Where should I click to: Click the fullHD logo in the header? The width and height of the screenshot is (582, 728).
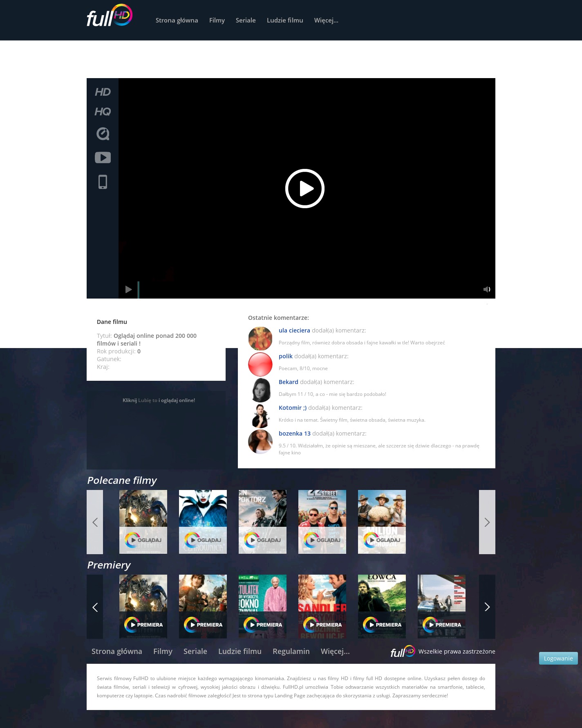(x=109, y=16)
